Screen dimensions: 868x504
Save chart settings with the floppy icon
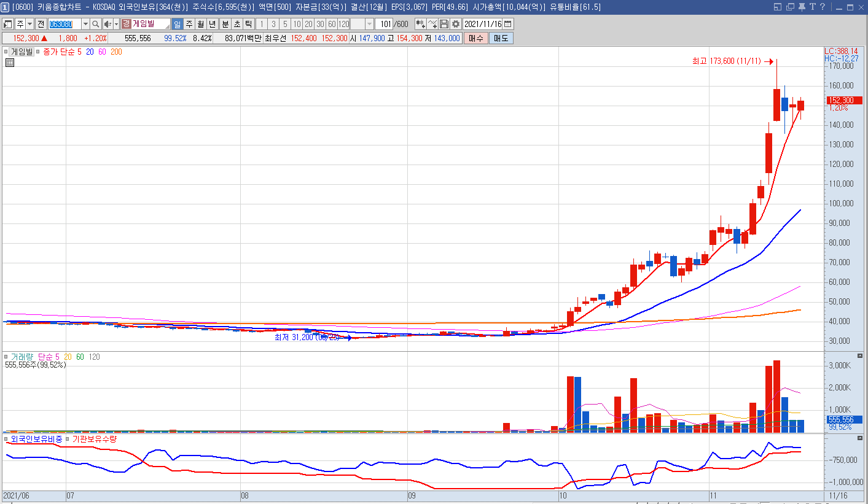(444, 24)
